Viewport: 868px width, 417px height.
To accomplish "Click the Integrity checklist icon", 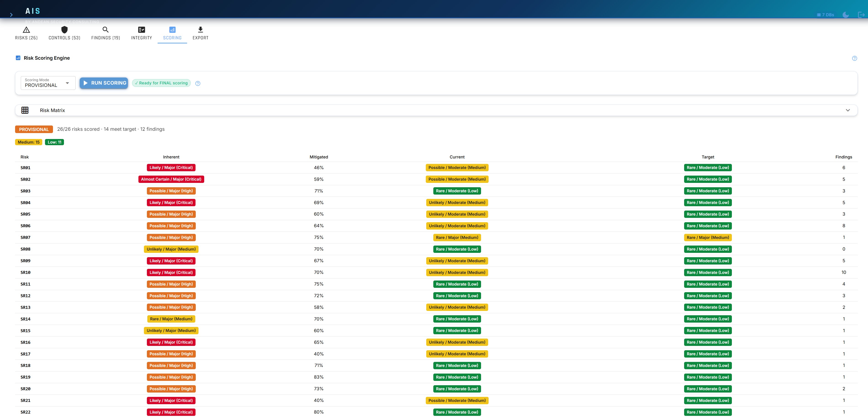I will click(142, 30).
